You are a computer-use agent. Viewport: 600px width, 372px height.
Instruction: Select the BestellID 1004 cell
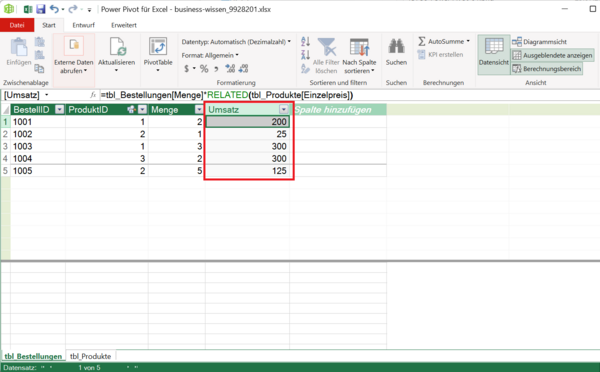38,159
